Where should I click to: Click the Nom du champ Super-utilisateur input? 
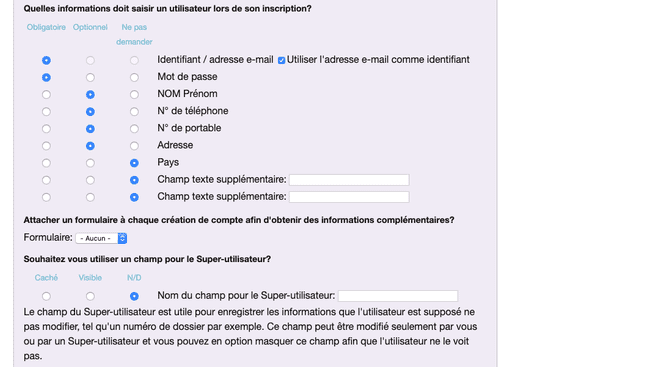click(x=398, y=296)
